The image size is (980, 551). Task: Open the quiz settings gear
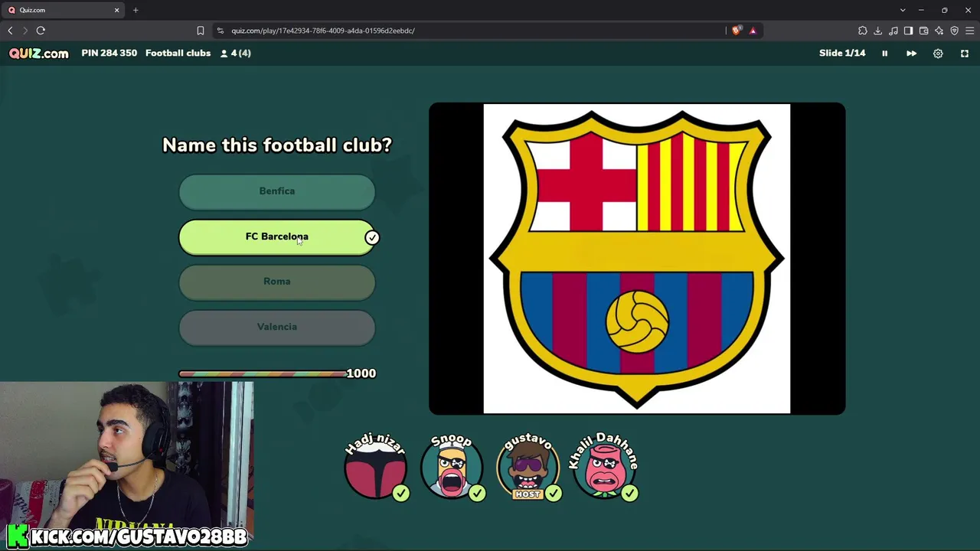938,54
